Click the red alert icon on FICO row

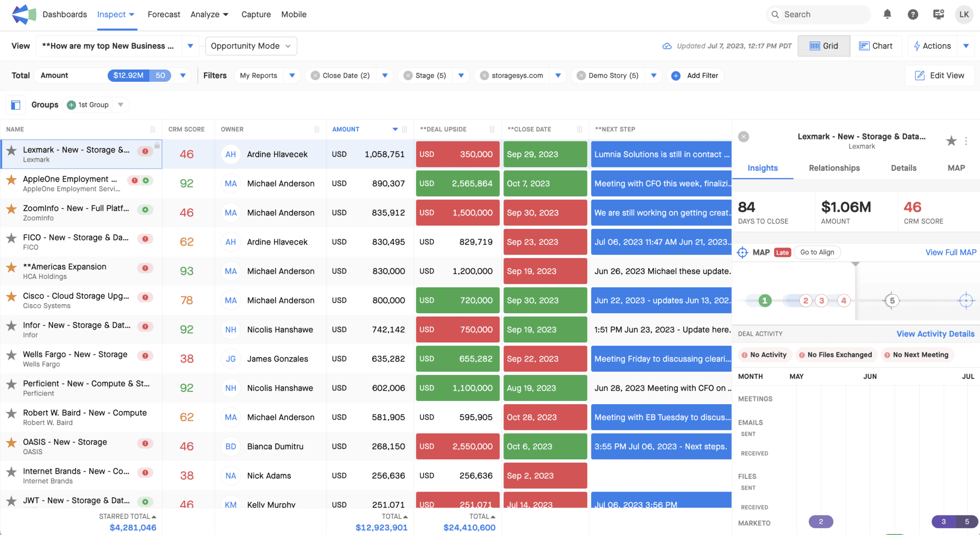click(x=145, y=239)
